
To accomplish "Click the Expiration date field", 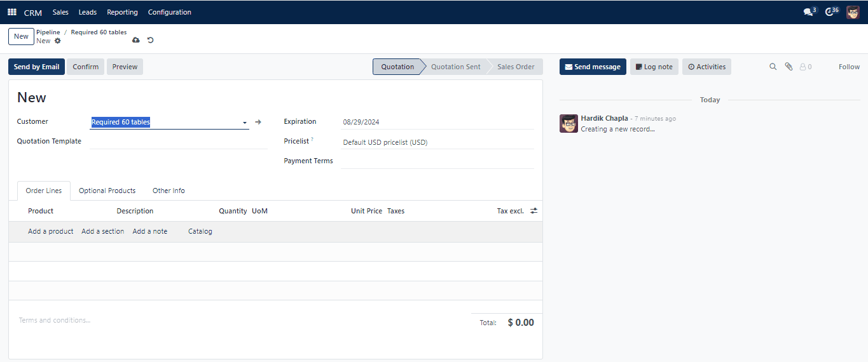I will [x=437, y=122].
